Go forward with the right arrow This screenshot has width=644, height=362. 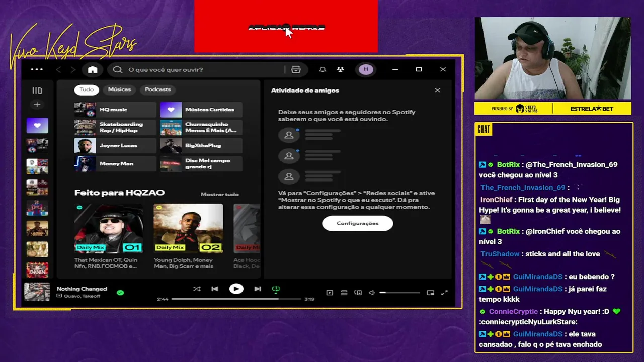click(x=73, y=70)
